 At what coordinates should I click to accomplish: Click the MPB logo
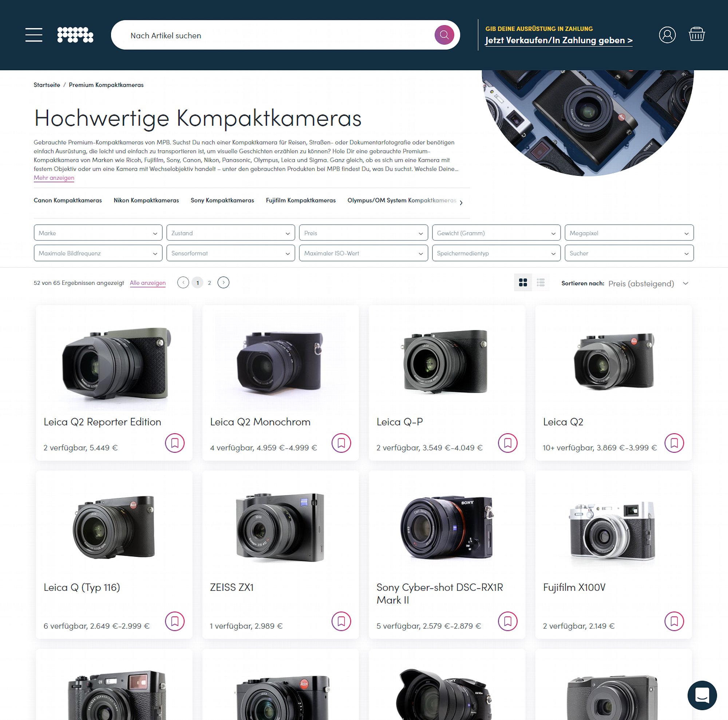coord(75,35)
